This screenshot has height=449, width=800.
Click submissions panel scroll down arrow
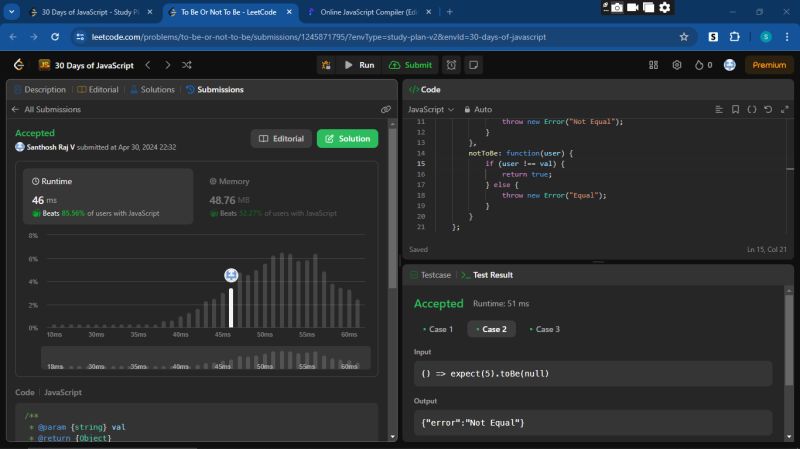(x=392, y=437)
